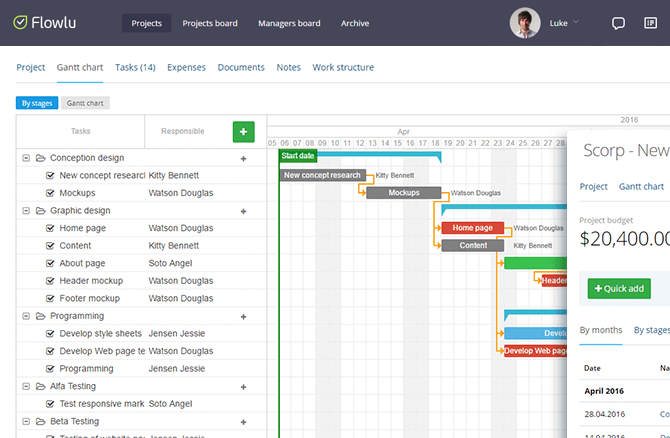Add task to Conception design stage
Screen dimensions: 670x438
[x=244, y=159]
